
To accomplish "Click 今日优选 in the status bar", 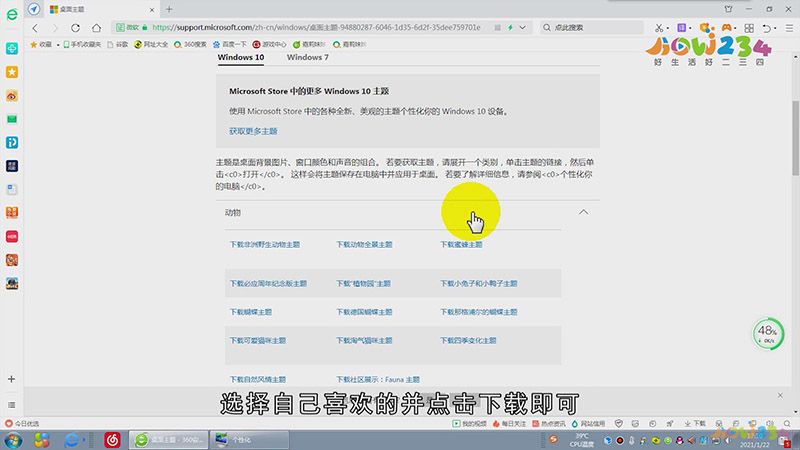I will (22, 423).
